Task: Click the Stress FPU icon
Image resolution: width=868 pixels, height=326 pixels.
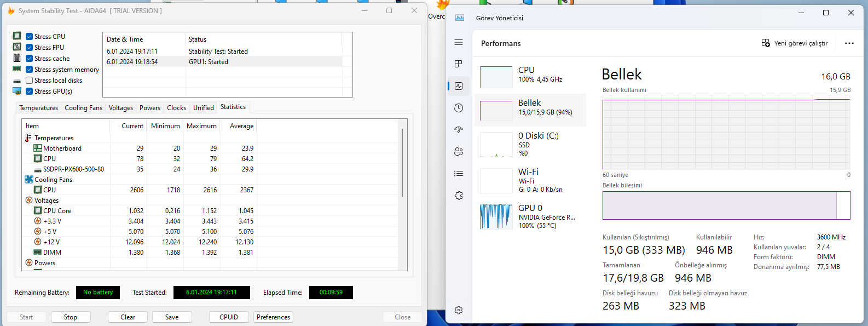Action: [x=17, y=47]
